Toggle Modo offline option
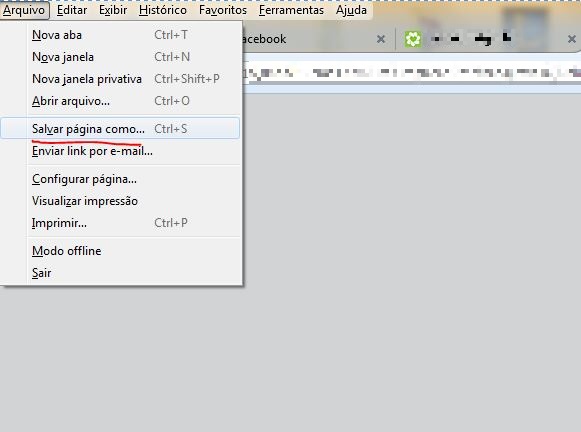This screenshot has width=581, height=432. (120, 251)
